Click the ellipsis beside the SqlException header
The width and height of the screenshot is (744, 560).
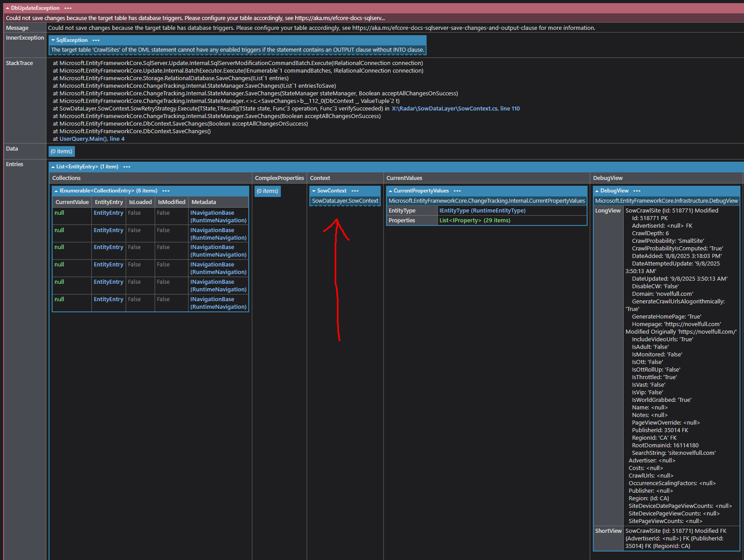click(96, 40)
